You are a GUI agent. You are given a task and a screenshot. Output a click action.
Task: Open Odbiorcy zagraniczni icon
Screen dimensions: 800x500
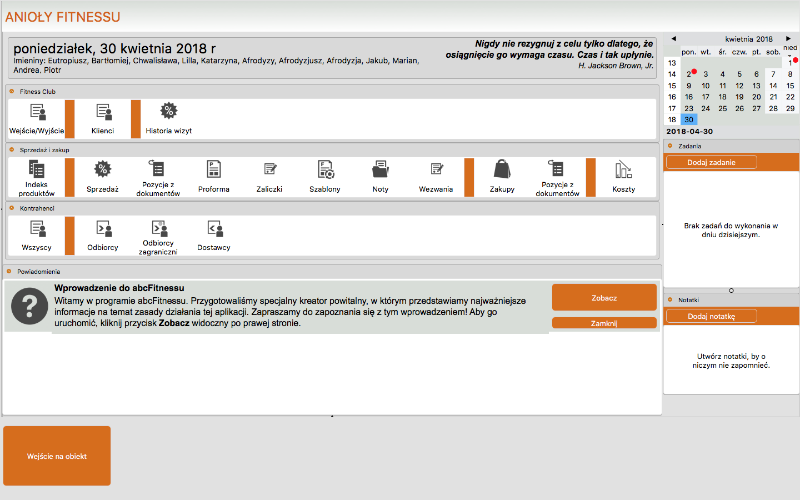(158, 228)
